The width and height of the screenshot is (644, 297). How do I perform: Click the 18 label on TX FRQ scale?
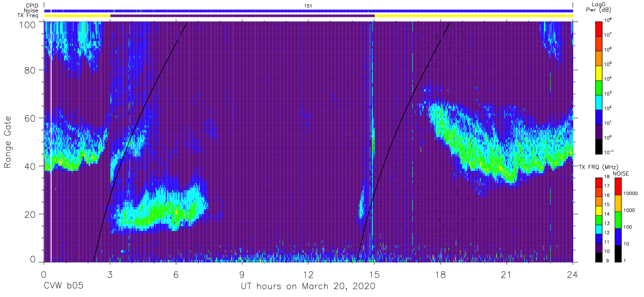click(x=606, y=177)
